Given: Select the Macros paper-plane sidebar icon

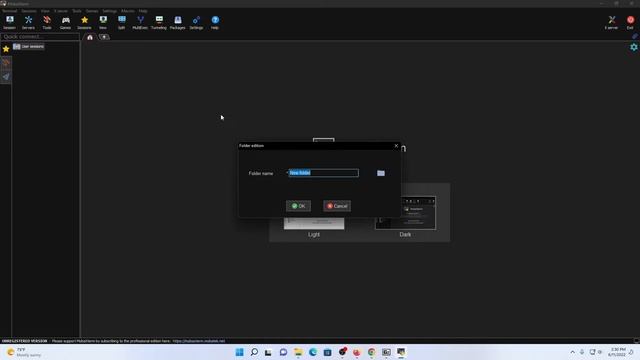Looking at the screenshot, I should click(6, 77).
